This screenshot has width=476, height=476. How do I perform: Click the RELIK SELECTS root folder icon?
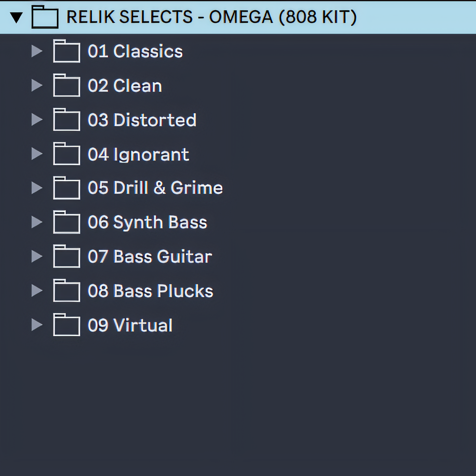tap(45, 17)
